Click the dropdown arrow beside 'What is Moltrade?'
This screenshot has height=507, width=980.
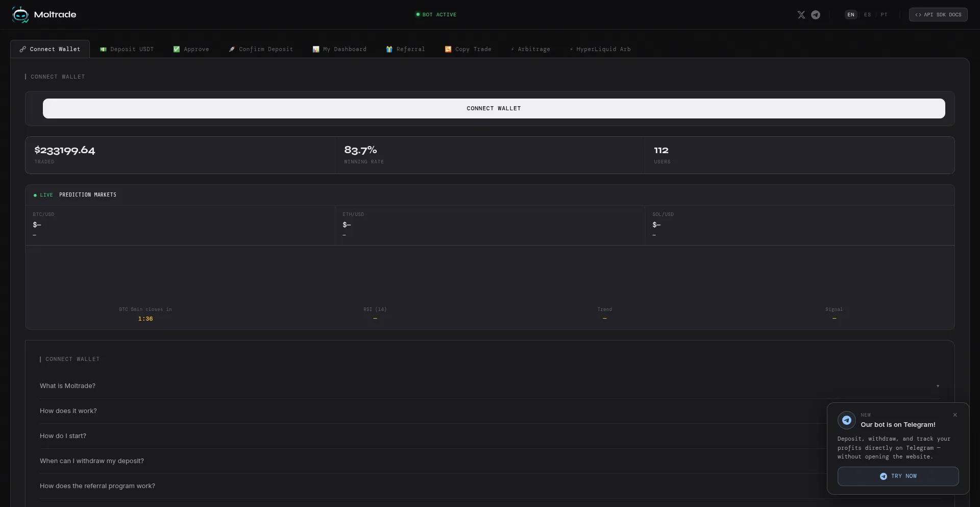click(938, 386)
